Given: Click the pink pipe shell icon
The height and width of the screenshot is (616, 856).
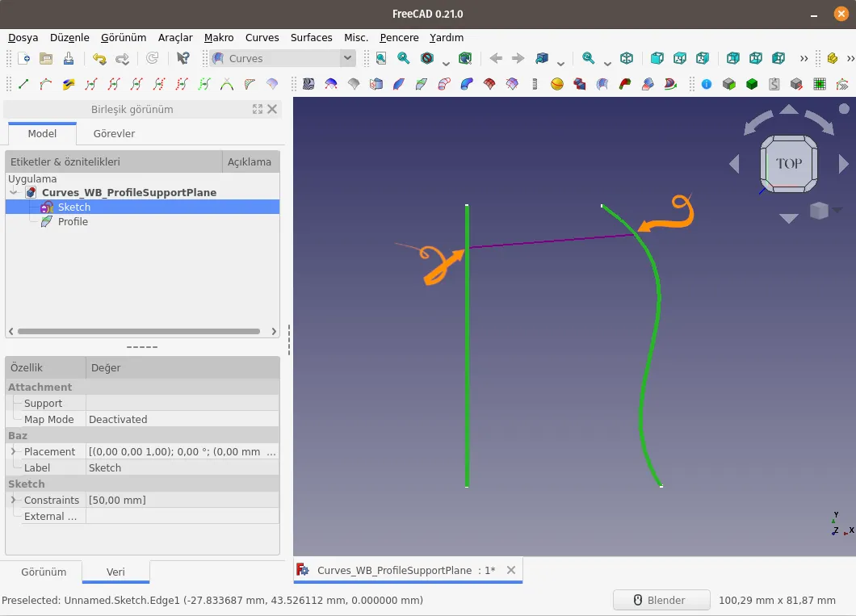Looking at the screenshot, I should (444, 84).
